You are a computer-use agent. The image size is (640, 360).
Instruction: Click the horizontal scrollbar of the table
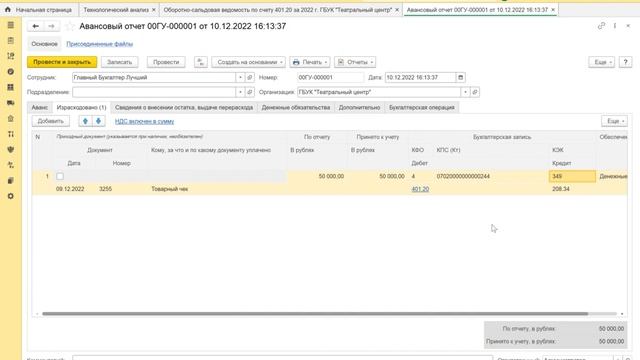[315, 314]
